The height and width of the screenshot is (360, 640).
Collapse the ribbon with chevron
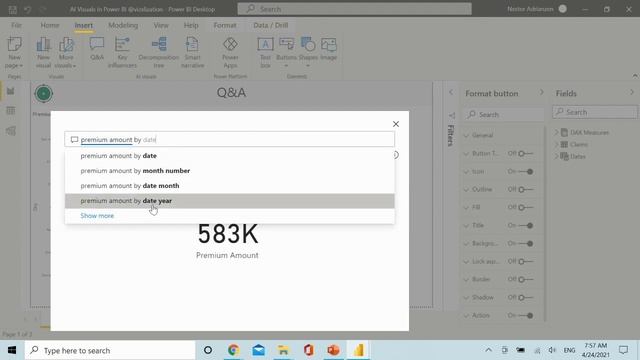(x=635, y=76)
